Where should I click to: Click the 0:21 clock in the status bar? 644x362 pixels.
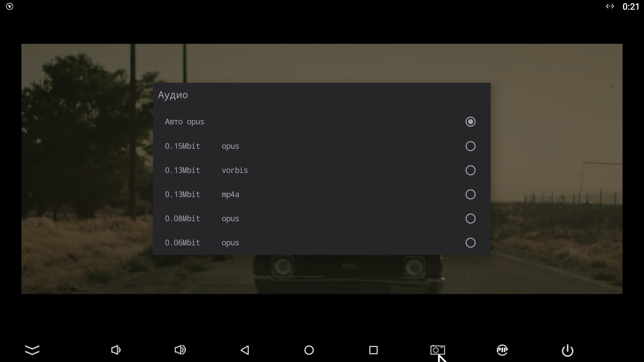coord(631,7)
